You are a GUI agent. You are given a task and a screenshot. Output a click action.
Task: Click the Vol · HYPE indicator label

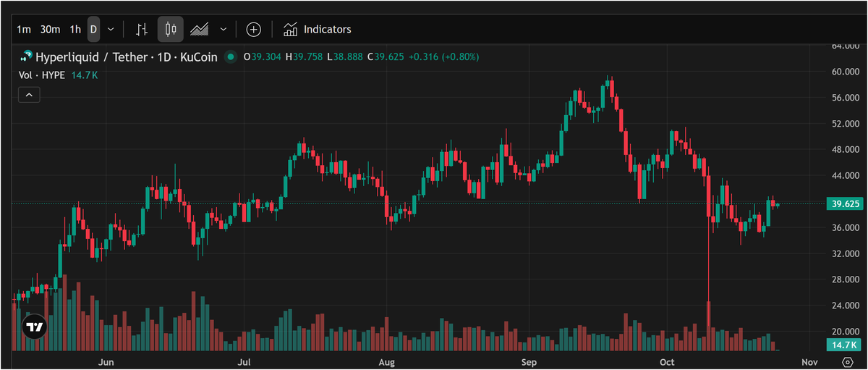(42, 75)
